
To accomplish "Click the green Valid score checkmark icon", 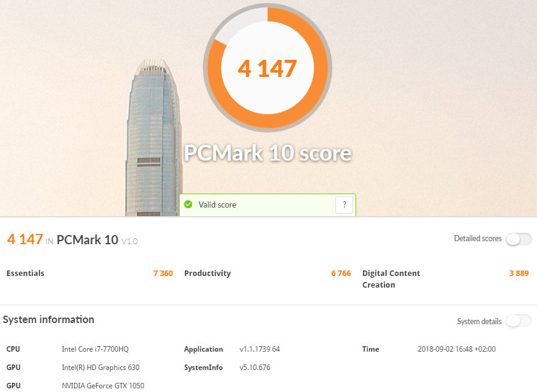I will click(188, 205).
